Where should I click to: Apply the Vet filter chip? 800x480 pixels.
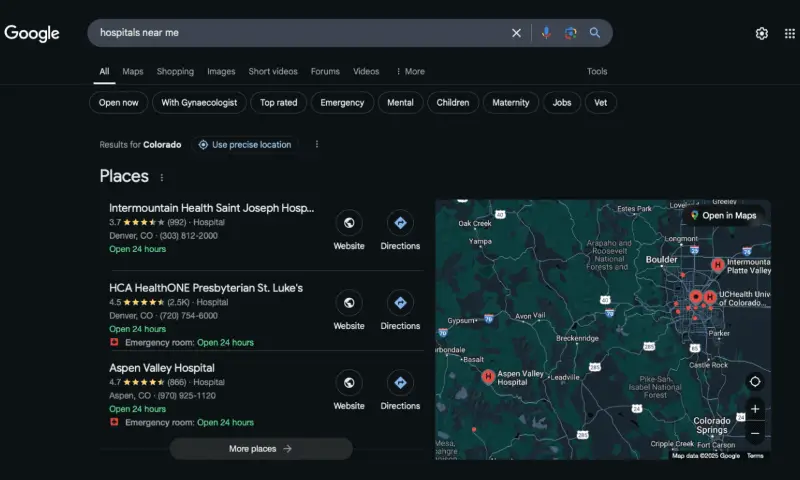pos(601,103)
